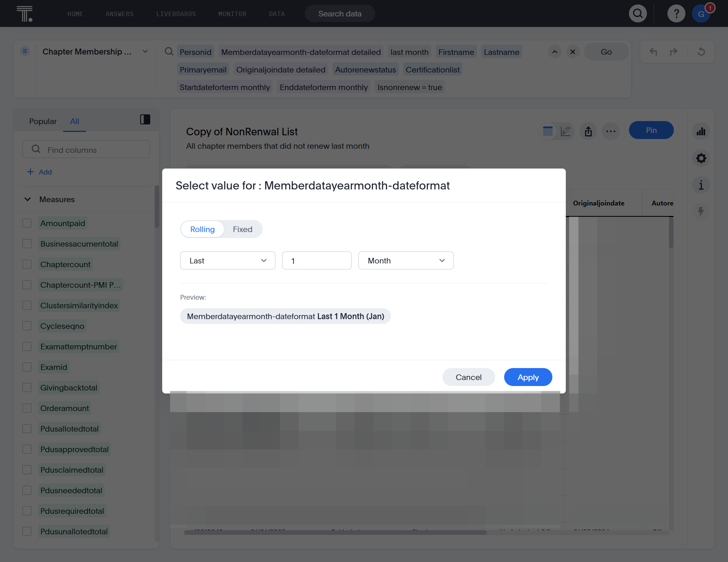Image resolution: width=728 pixels, height=562 pixels.
Task: Click the Pin button
Action: click(651, 130)
